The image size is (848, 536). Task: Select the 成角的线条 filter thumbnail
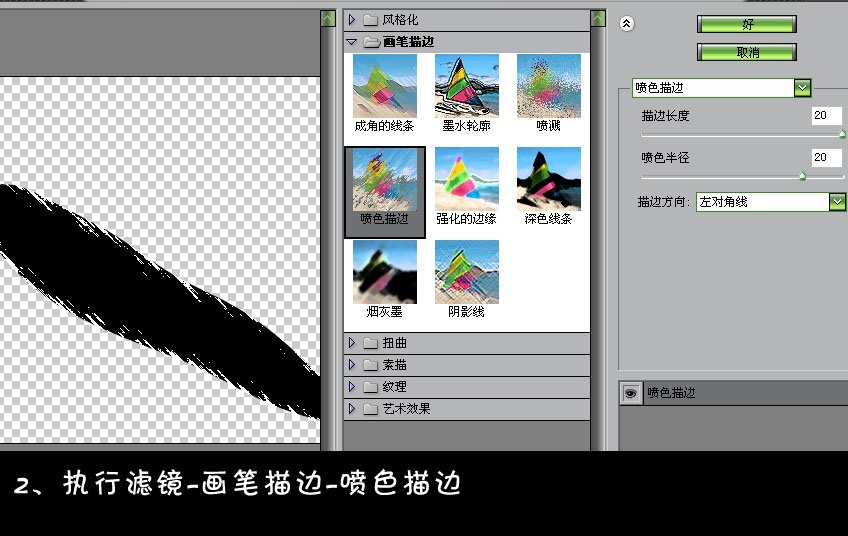coord(385,87)
